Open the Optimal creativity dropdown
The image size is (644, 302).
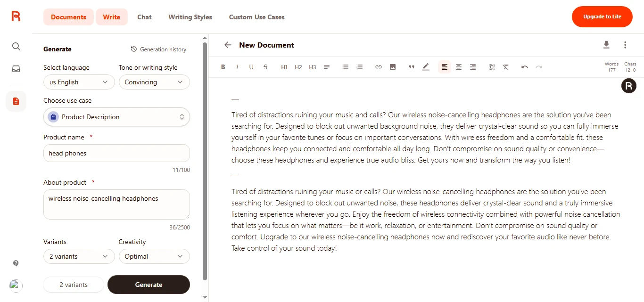154,256
